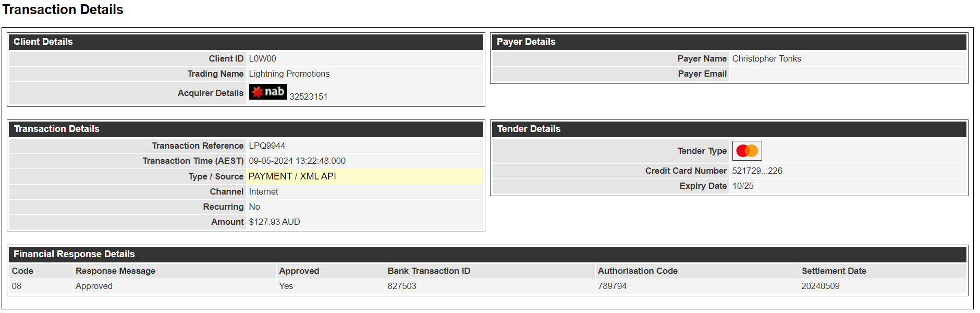Click the NAB acquirer logo
This screenshot has height=313, width=980.
tap(268, 92)
